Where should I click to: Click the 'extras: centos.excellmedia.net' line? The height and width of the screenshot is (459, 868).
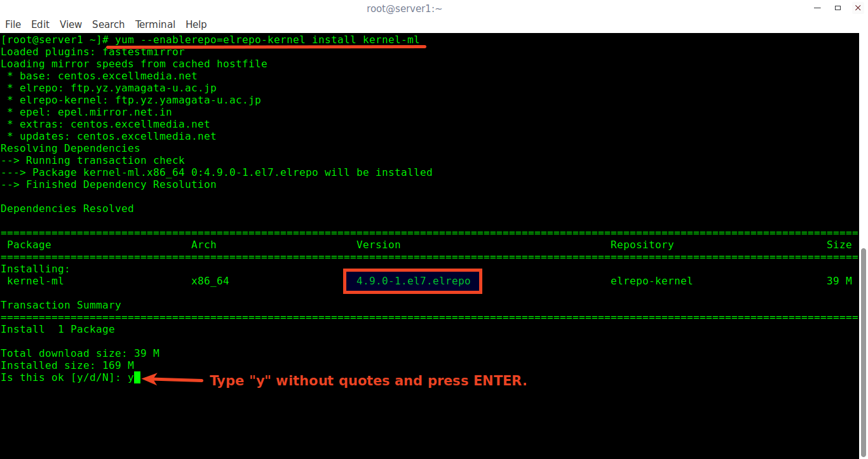click(109, 124)
